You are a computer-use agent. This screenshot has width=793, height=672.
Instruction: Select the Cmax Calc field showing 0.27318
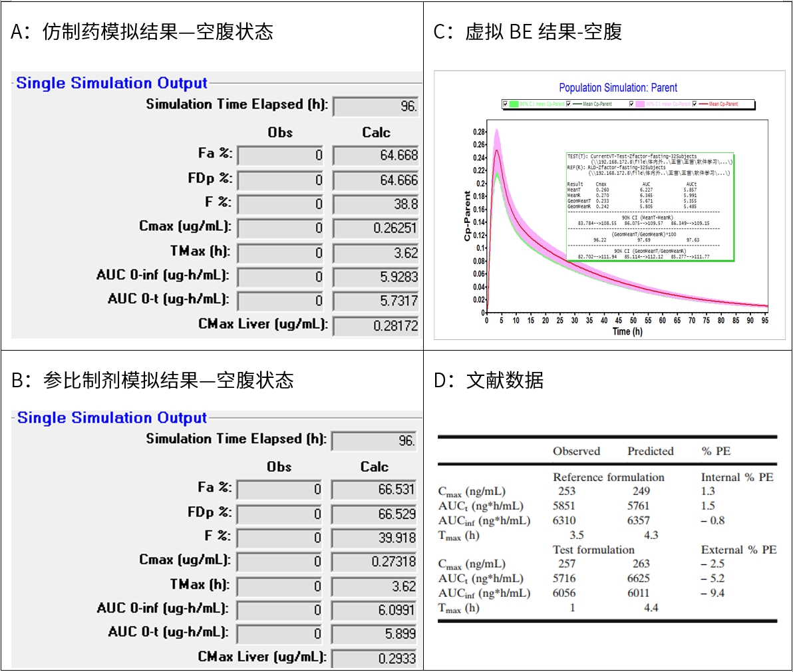coord(374,562)
